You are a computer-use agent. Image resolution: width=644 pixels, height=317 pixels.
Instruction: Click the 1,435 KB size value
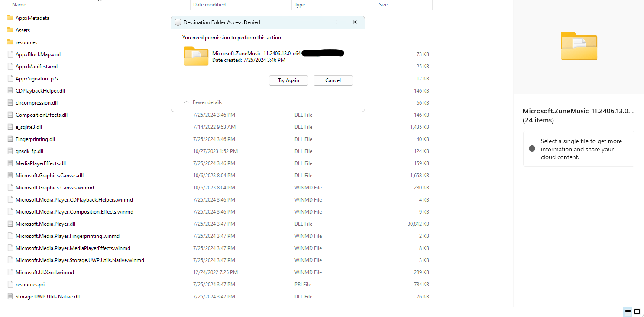click(x=420, y=127)
